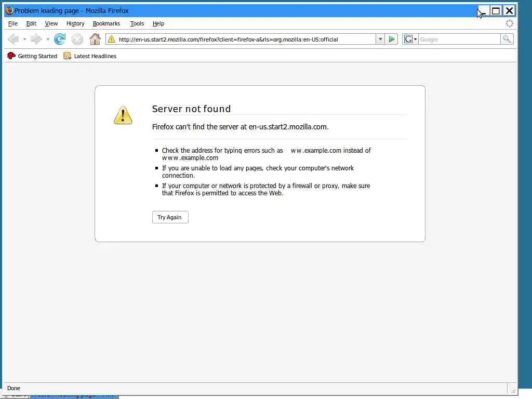Click the Try Again button

pos(170,217)
